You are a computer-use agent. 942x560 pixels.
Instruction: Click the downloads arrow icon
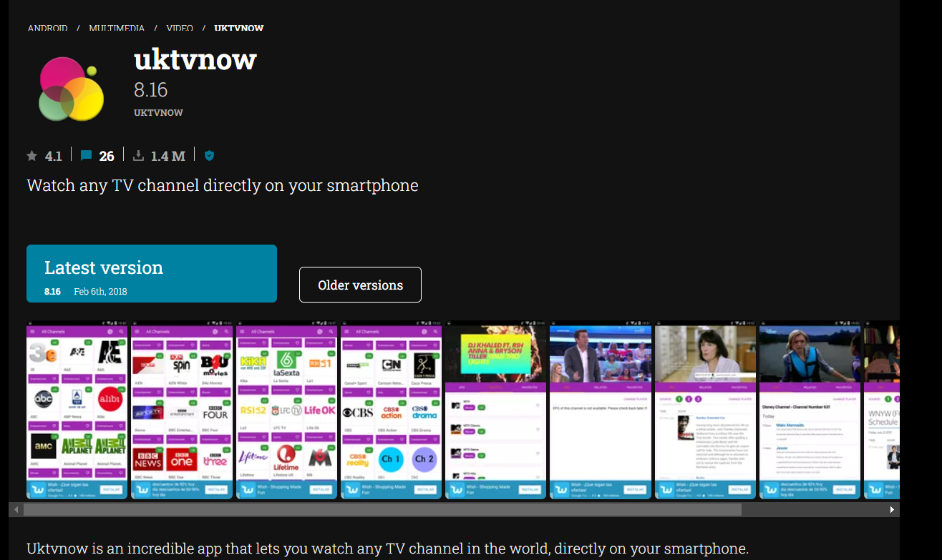pyautogui.click(x=139, y=155)
